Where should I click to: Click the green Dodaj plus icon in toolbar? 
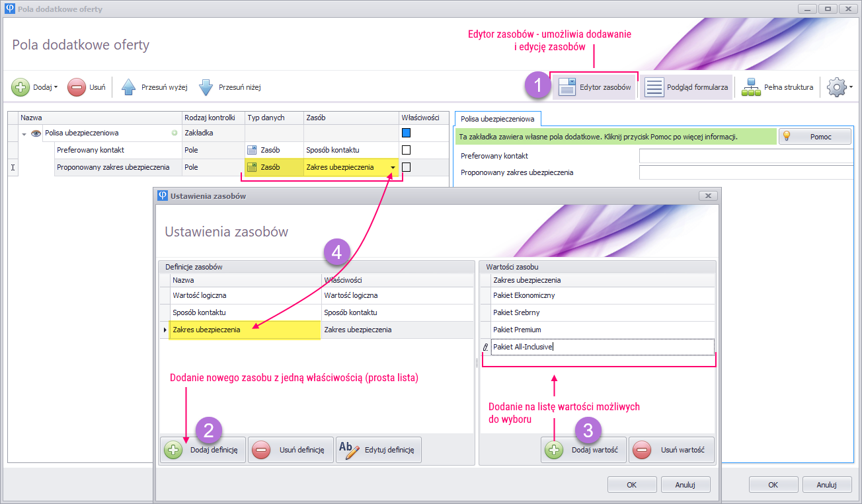coord(21,87)
